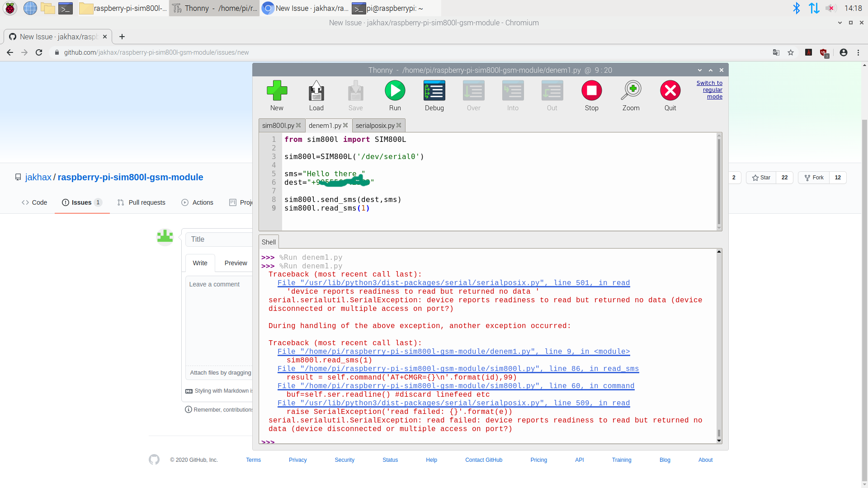Switch to the serialposix.py tab
This screenshot has height=488, width=868.
click(x=376, y=125)
